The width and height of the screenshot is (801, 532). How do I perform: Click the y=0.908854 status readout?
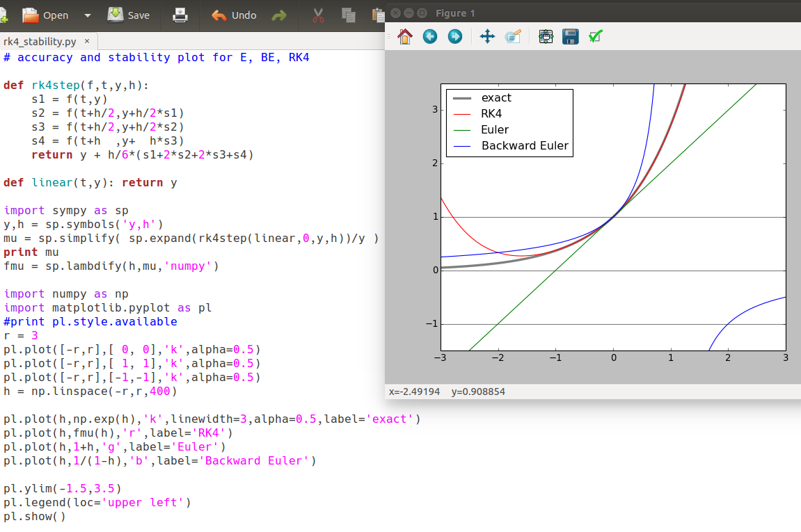click(478, 392)
